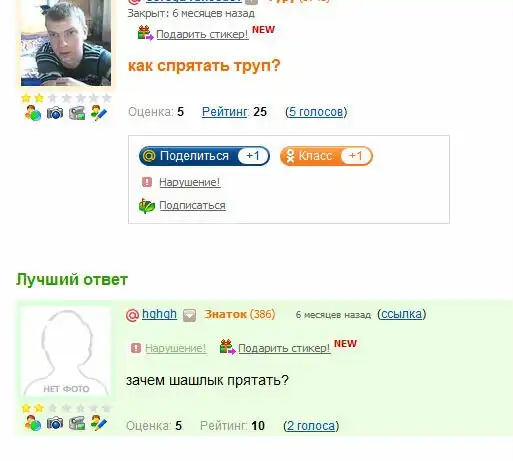Open the camera icon under asker's photo
This screenshot has width=513, height=461.
coord(55,113)
